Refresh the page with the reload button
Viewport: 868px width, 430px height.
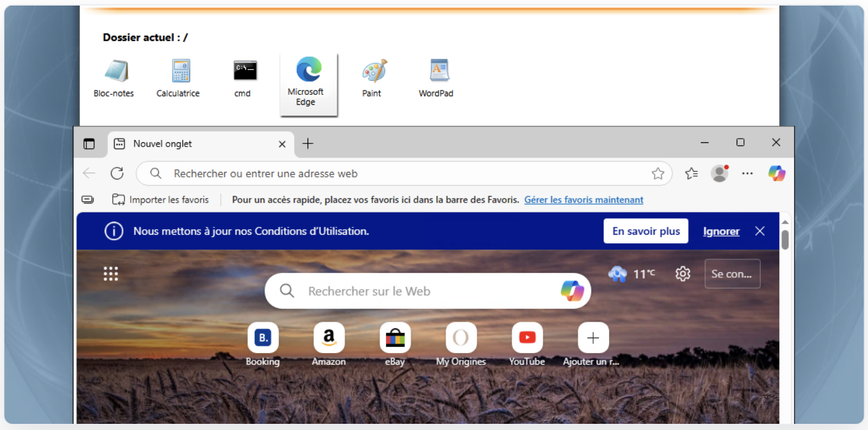tap(117, 174)
